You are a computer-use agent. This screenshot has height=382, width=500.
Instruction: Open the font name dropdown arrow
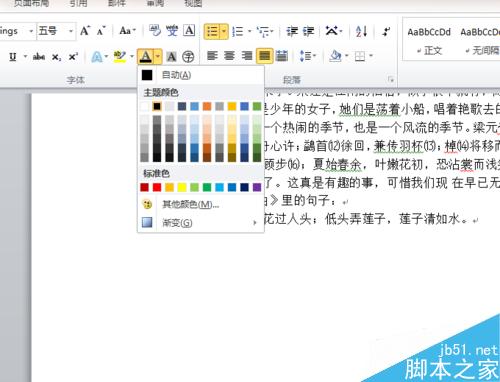point(31,31)
